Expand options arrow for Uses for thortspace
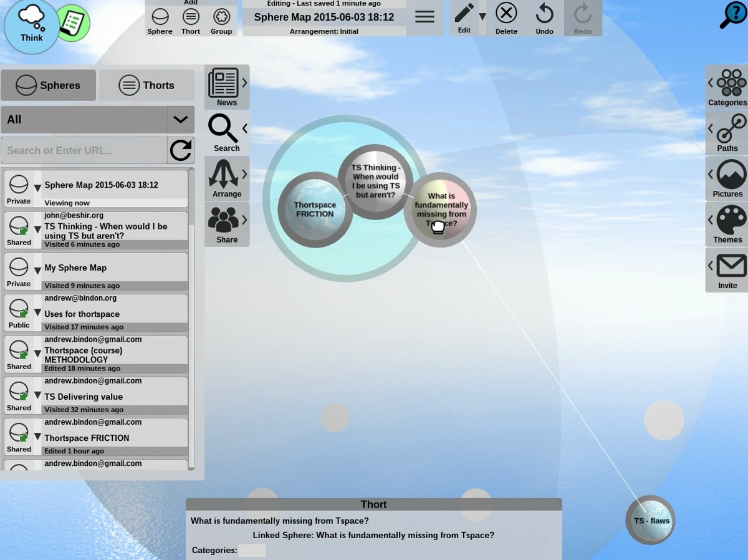 click(x=37, y=312)
